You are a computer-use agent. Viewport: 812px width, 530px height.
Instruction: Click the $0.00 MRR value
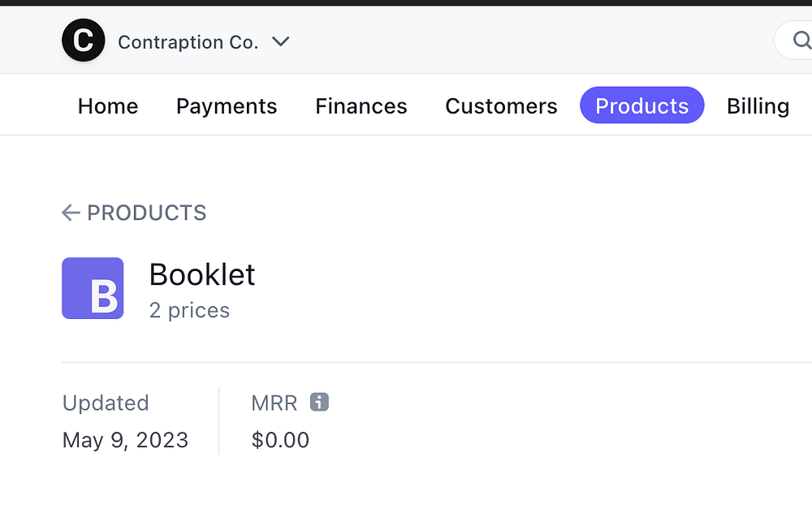[280, 440]
